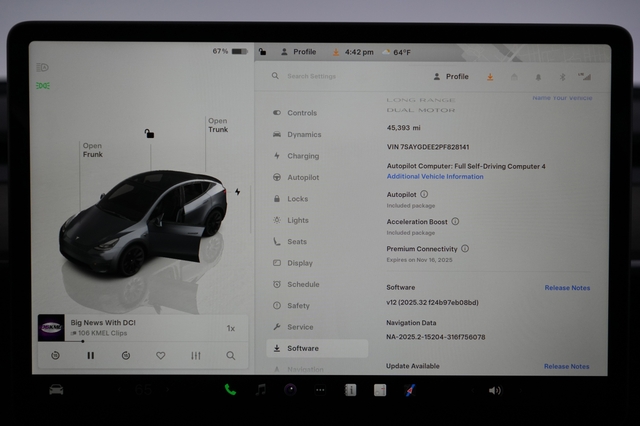Viewport: 640px width, 426px height.
Task: Open Bluetooth settings icon
Action: point(562,77)
